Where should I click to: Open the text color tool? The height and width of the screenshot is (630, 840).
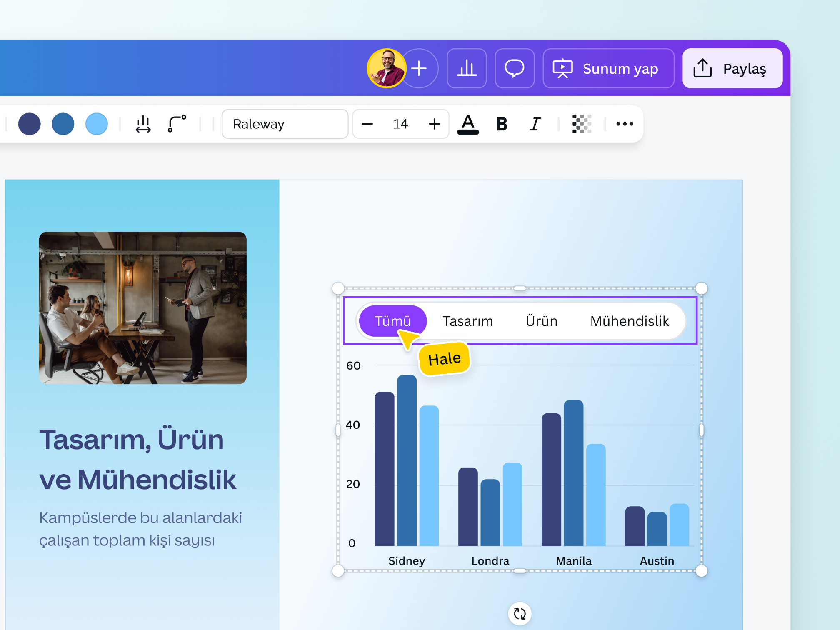pos(468,124)
